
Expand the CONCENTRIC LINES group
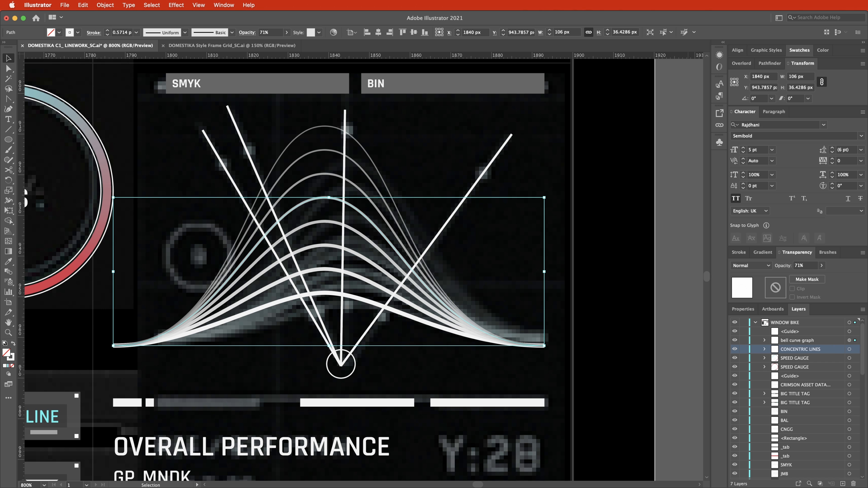pyautogui.click(x=764, y=349)
